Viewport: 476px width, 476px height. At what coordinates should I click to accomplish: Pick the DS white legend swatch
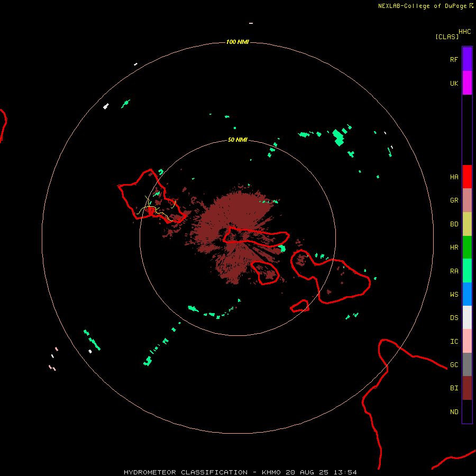[467, 317]
